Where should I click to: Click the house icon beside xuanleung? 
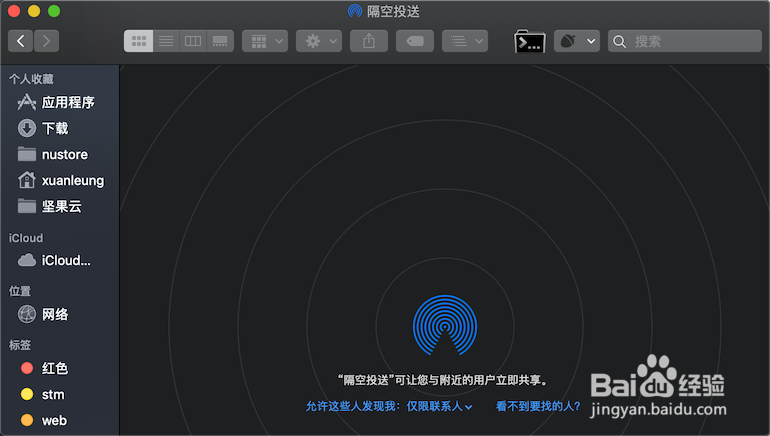pos(27,180)
